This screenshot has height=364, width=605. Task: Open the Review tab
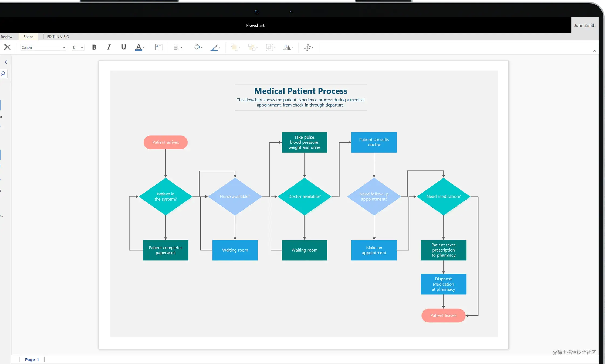point(6,37)
